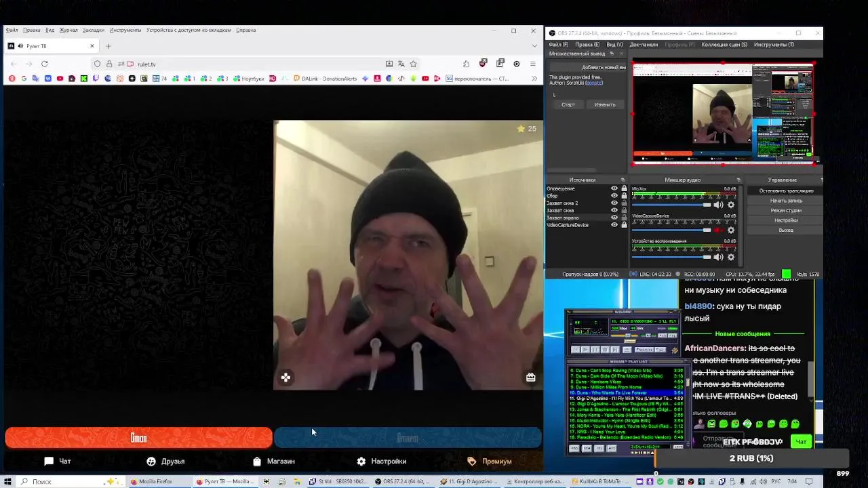Open Mic/Aux audio settings gear in OBS
This screenshot has height=488, width=868.
point(731,205)
